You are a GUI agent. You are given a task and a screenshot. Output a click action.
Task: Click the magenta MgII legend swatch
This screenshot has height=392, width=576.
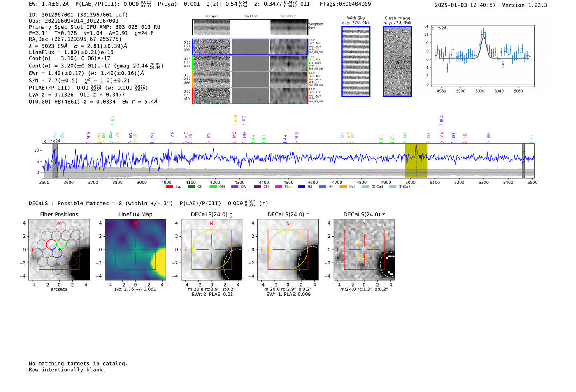point(279,186)
